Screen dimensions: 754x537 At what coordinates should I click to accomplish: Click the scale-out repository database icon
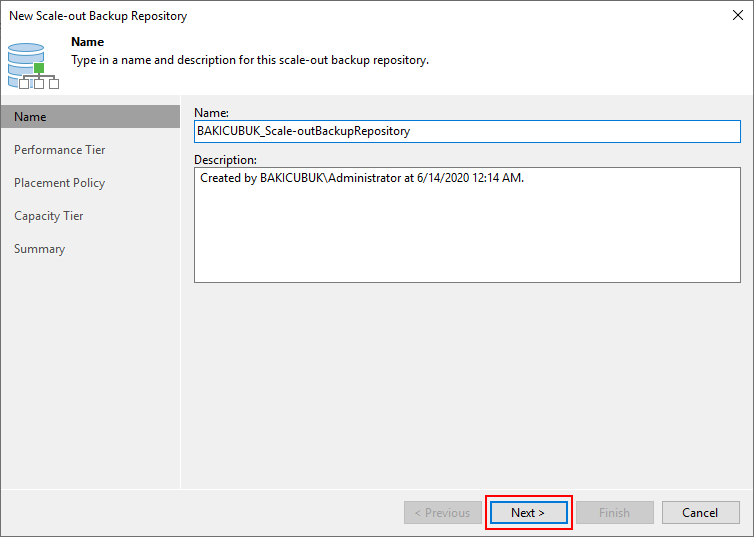[x=33, y=66]
